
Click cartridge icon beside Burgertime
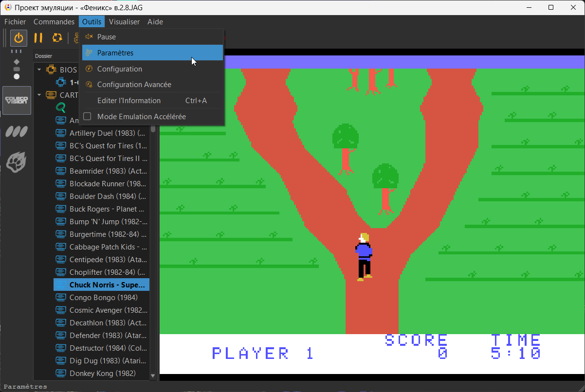[x=61, y=234]
